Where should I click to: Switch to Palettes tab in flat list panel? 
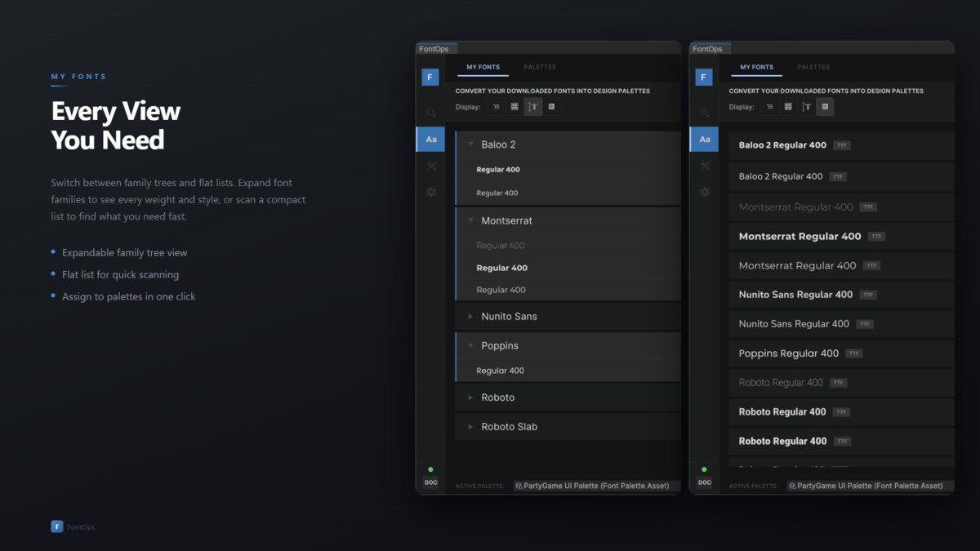pos(813,67)
